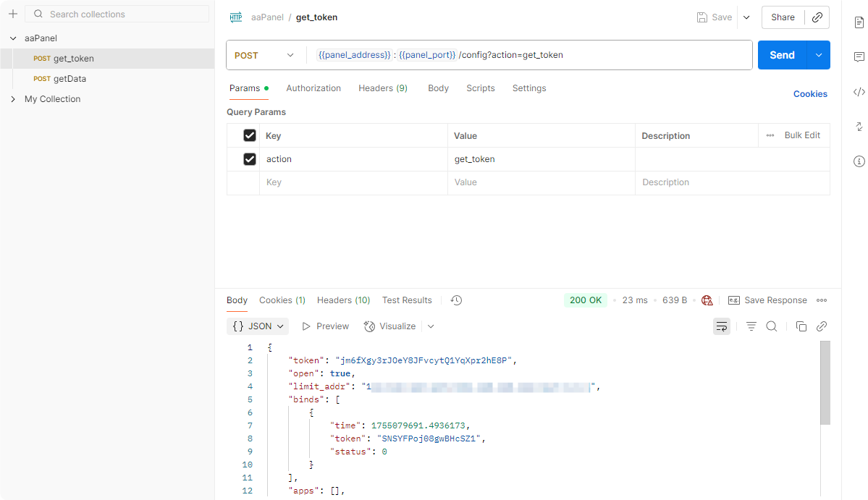The width and height of the screenshot is (868, 500).
Task: Search the response with magnifier icon
Action: click(x=772, y=326)
